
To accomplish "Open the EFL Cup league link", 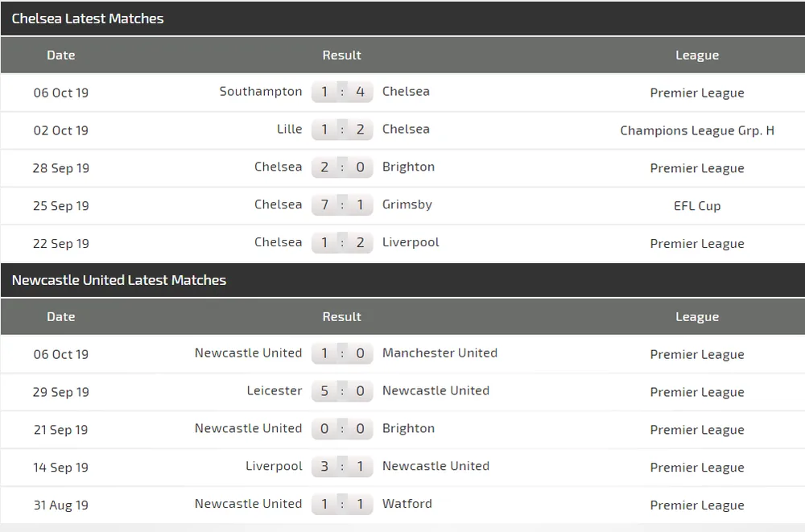I will (x=697, y=206).
